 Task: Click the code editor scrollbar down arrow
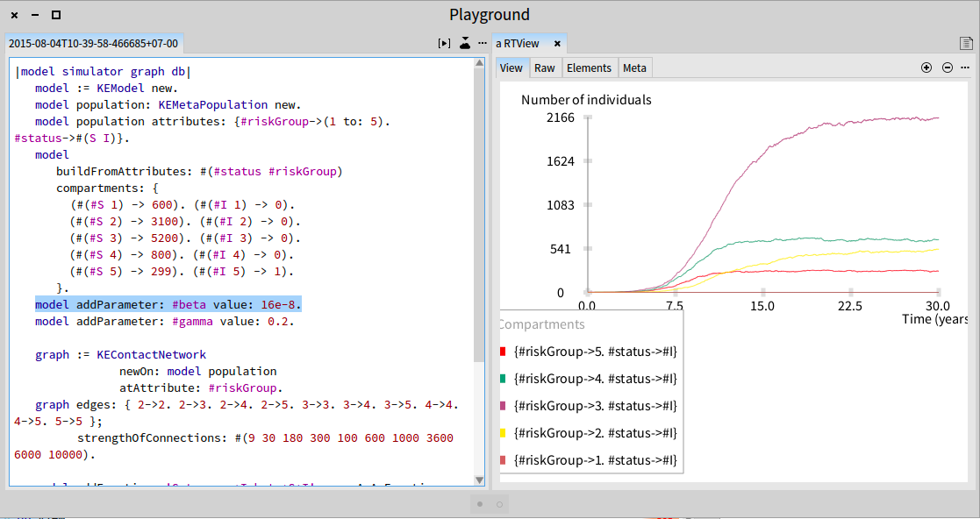(479, 480)
